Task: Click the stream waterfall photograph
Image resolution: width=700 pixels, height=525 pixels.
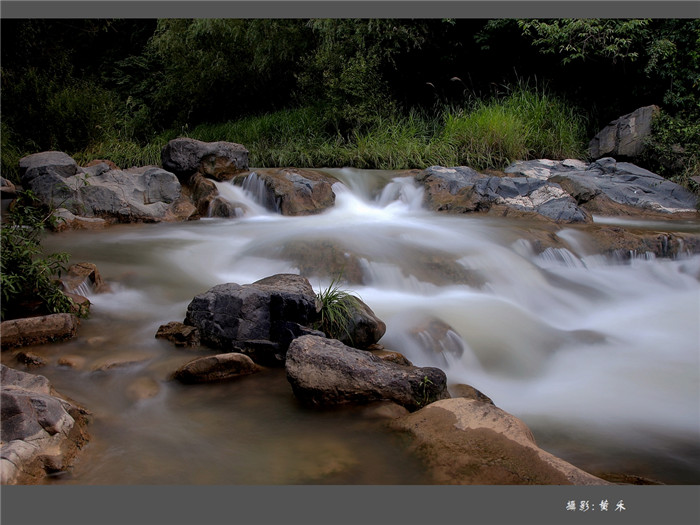Action: [350, 251]
